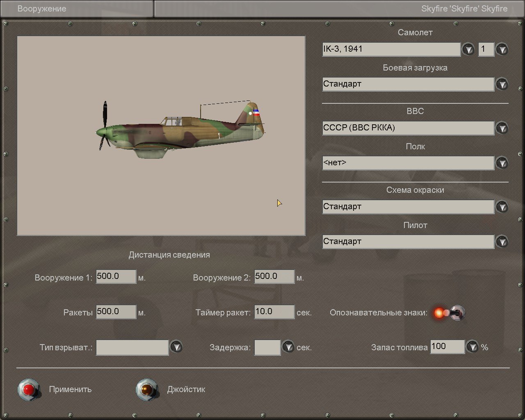Viewport: 525px width, 420px height.
Task: Click the Вооружение 2 distance field
Action: point(274,276)
